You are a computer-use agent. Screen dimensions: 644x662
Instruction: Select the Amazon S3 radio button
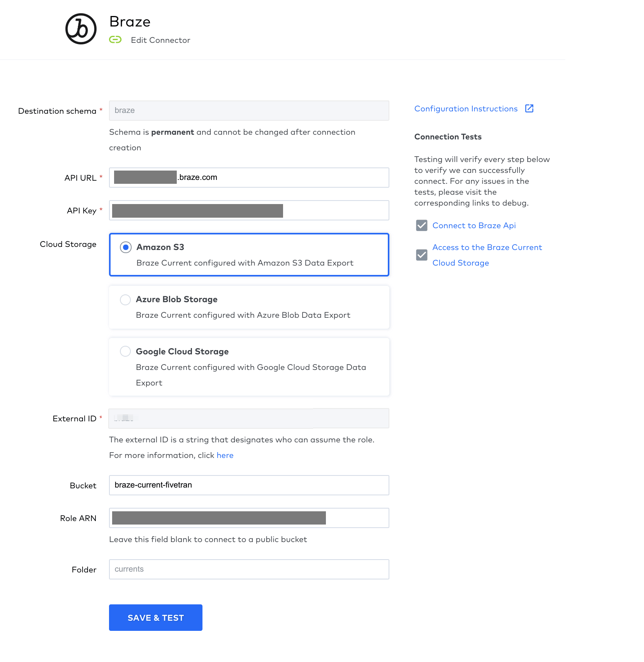point(126,247)
